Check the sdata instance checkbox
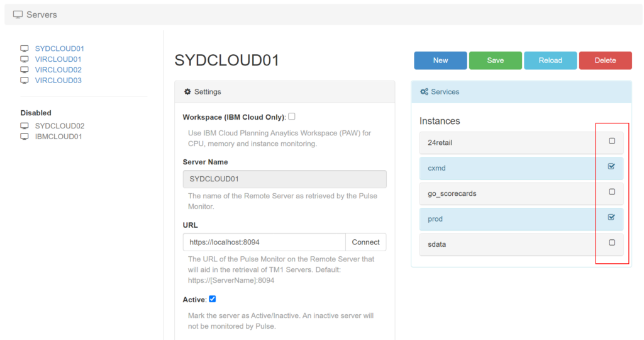This screenshot has width=644, height=340. 611,242
